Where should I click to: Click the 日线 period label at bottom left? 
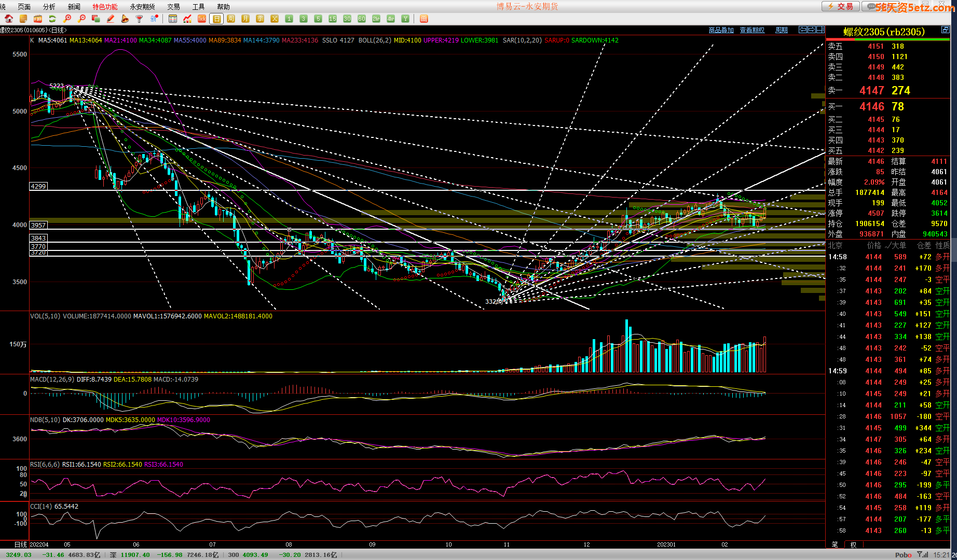21,544
